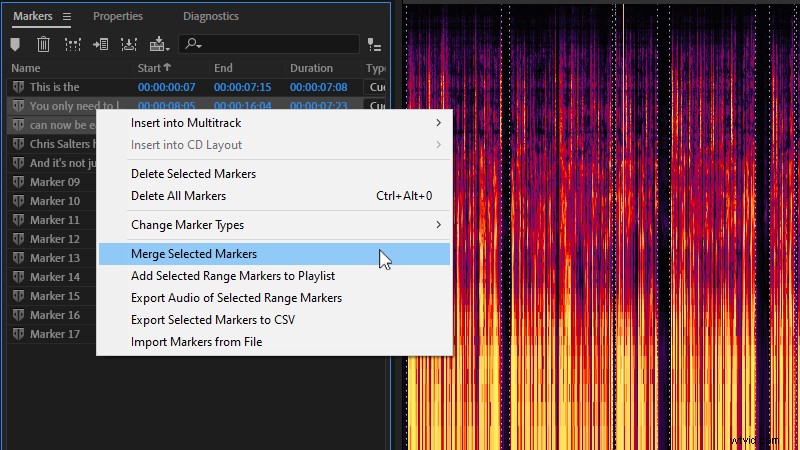The width and height of the screenshot is (800, 450).
Task: Click the Add Cue Marker icon
Action: [x=15, y=44]
